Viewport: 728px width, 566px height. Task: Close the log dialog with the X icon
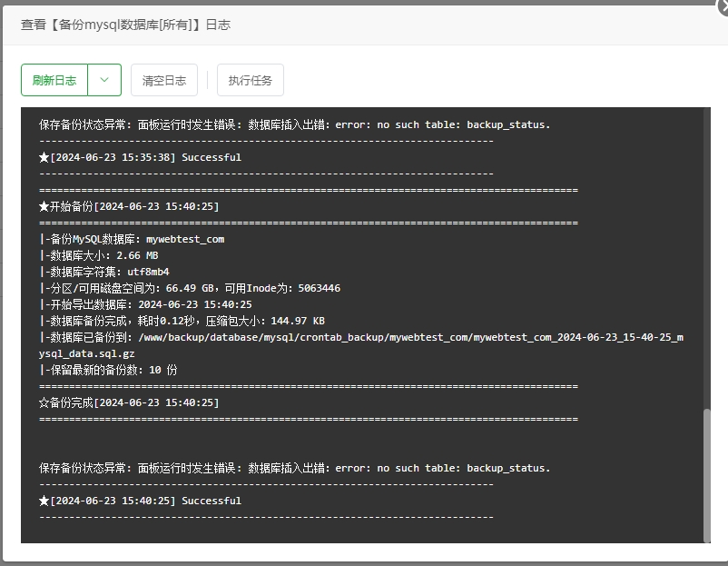(723, 7)
